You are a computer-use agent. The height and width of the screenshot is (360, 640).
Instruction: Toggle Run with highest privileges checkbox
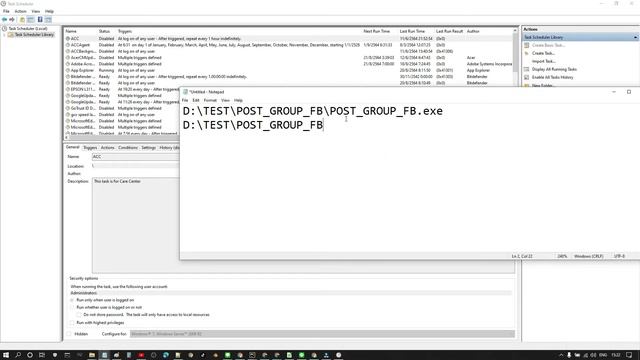pos(72,322)
